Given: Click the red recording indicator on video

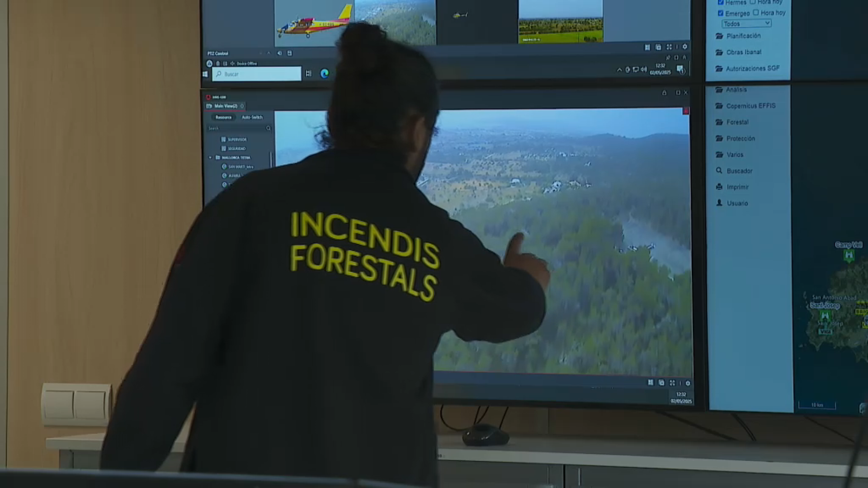Looking at the screenshot, I should click(686, 111).
